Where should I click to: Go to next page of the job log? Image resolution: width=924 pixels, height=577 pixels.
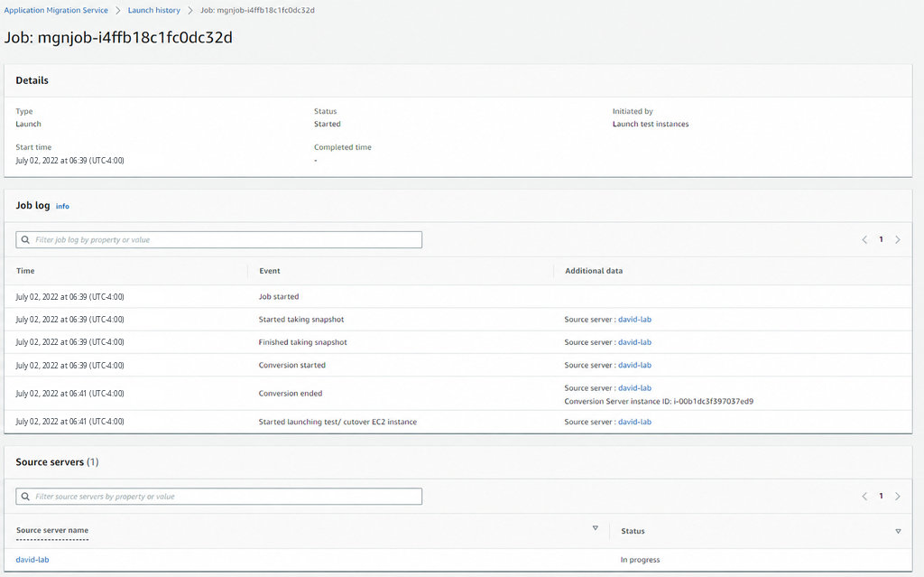point(898,239)
